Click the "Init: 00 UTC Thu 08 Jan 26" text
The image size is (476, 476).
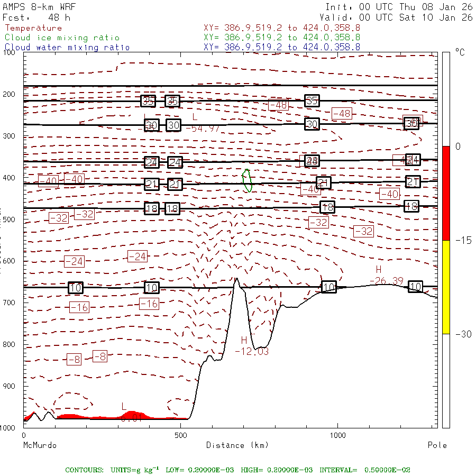(399, 7)
